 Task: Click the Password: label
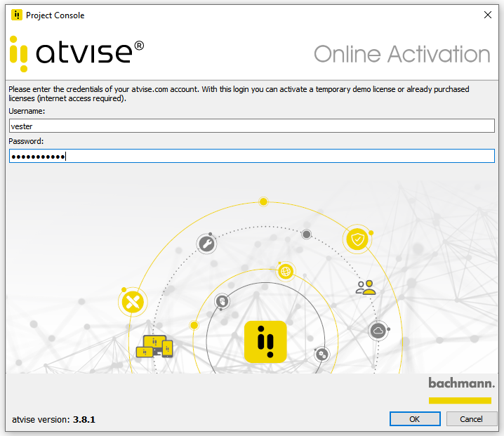click(x=26, y=141)
